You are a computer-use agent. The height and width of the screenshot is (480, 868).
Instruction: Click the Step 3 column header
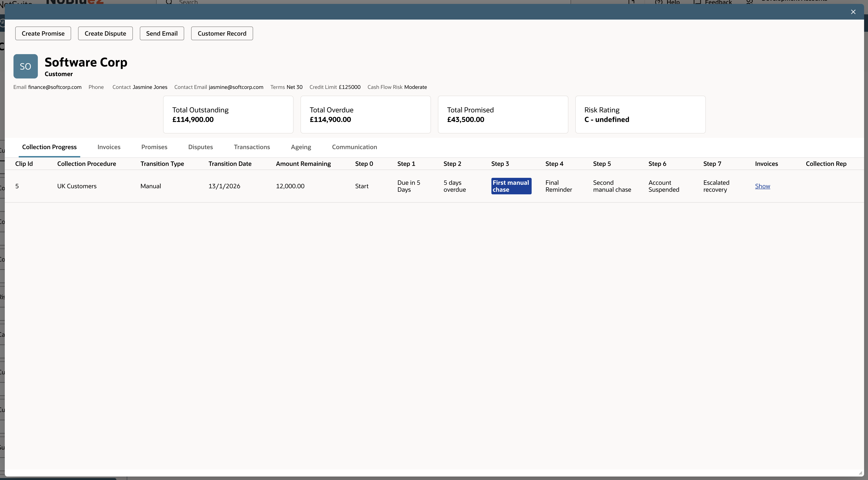(500, 164)
